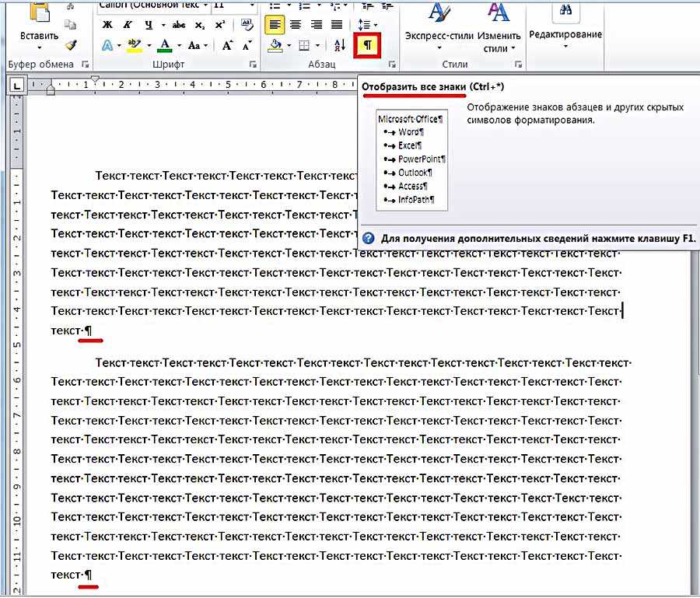700x598 pixels.
Task: Click the Copy icon in clipboard group
Action: pyautogui.click(x=71, y=26)
